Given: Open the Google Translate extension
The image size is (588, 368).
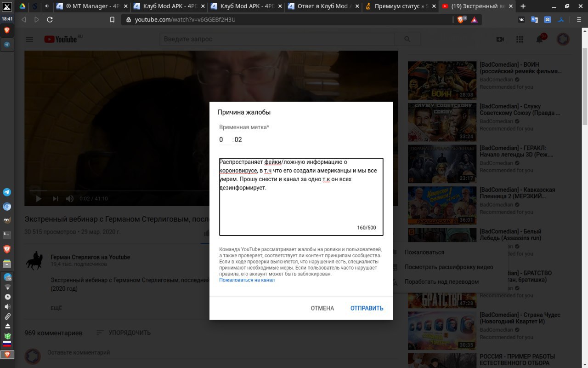Looking at the screenshot, I should (534, 20).
